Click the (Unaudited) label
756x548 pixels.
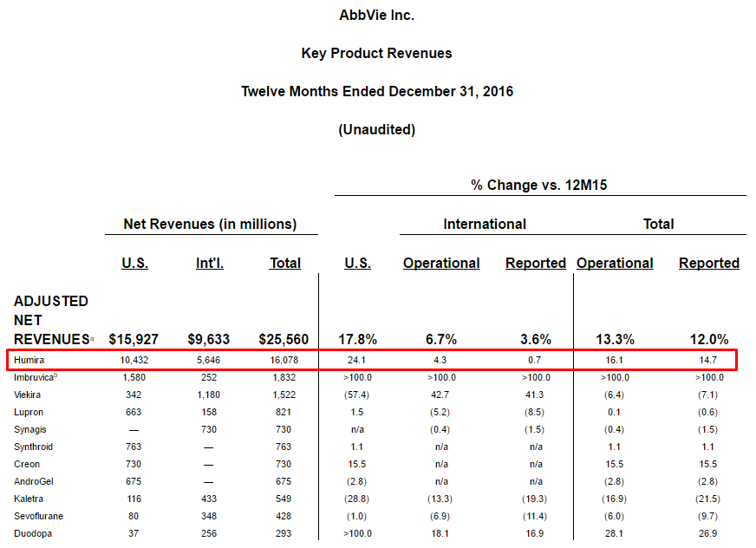pyautogui.click(x=376, y=129)
